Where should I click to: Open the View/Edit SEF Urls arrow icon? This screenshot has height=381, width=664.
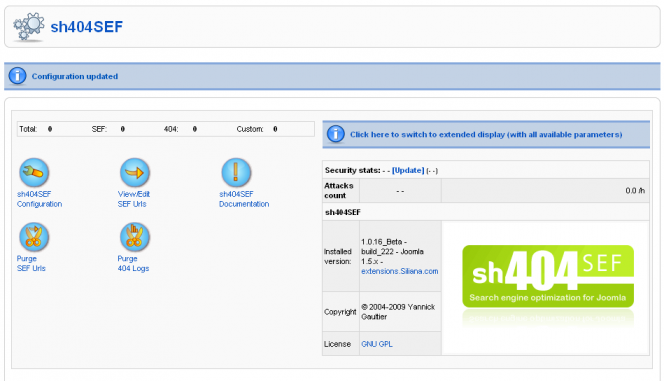[x=135, y=172]
